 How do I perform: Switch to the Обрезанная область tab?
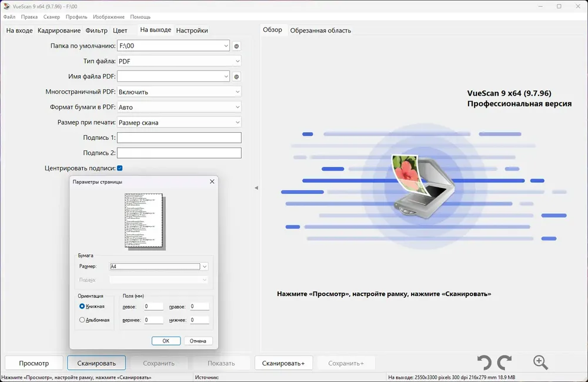[x=320, y=31]
